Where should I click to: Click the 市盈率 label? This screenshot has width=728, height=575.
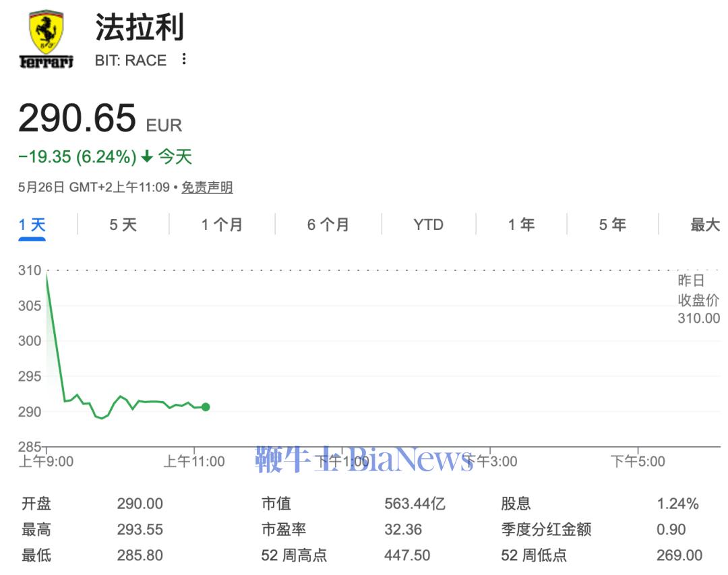(x=284, y=529)
